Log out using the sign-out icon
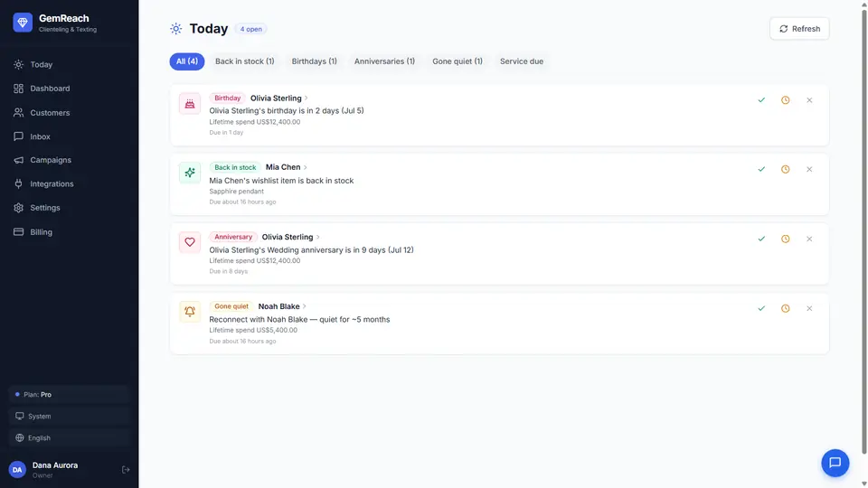 (126, 470)
